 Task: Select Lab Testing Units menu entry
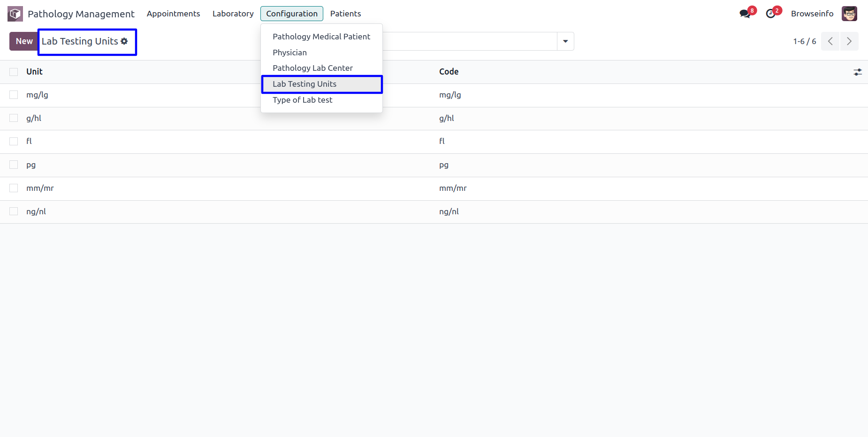(x=321, y=84)
